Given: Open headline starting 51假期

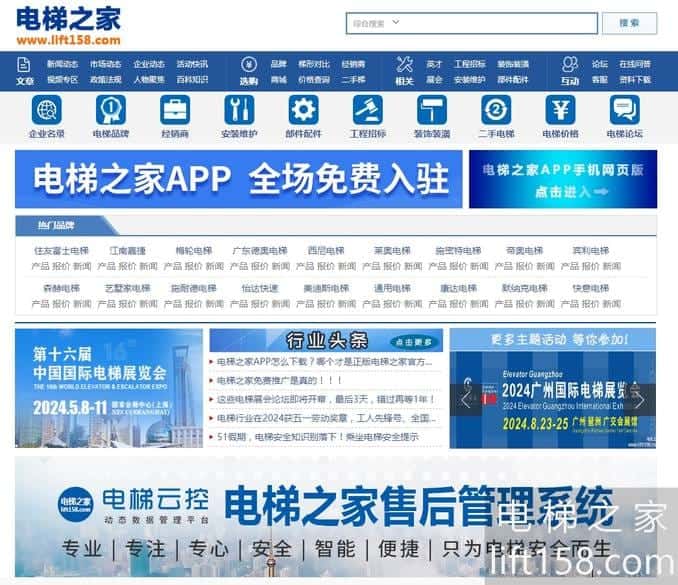Looking at the screenshot, I should click(x=317, y=437).
